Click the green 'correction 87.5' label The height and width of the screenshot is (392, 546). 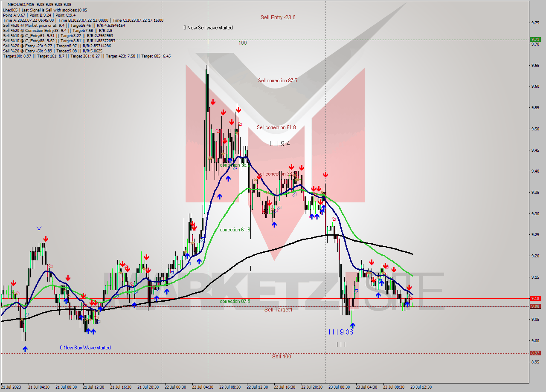coord(235,301)
